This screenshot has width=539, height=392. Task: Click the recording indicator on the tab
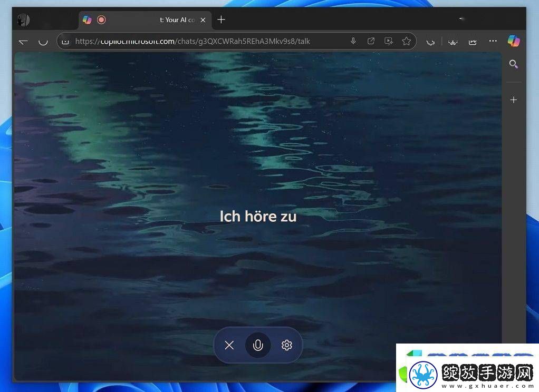pos(101,20)
